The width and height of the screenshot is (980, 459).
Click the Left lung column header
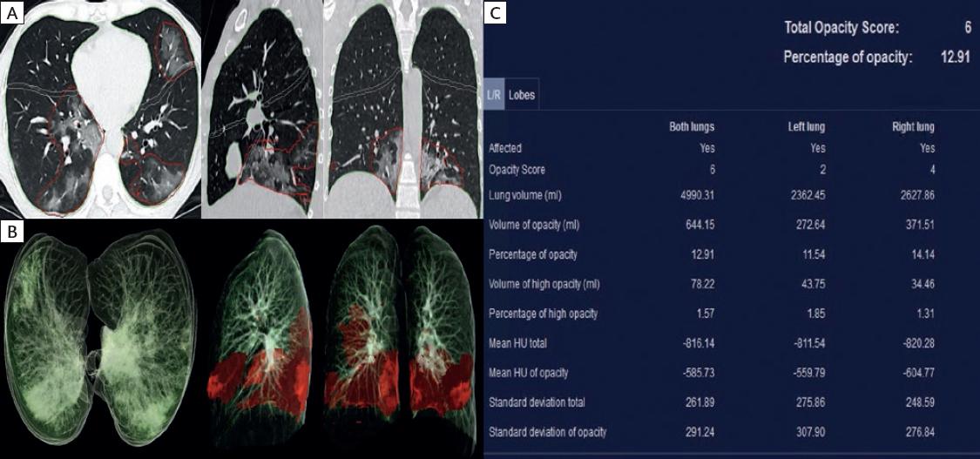pos(806,127)
